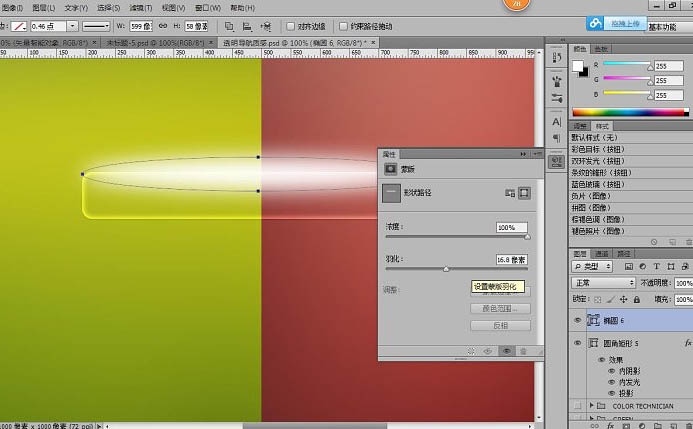Click the load selection from mask icon
The width and height of the screenshot is (693, 429).
tap(471, 351)
